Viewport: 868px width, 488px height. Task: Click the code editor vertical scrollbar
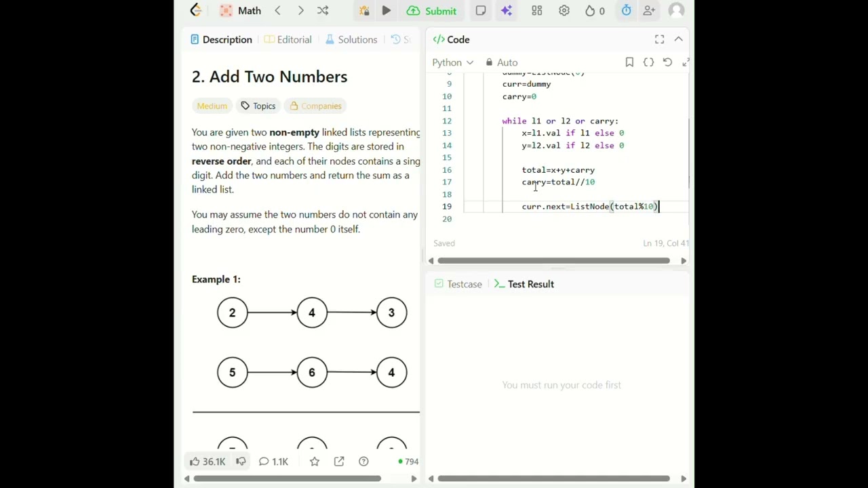click(x=689, y=155)
